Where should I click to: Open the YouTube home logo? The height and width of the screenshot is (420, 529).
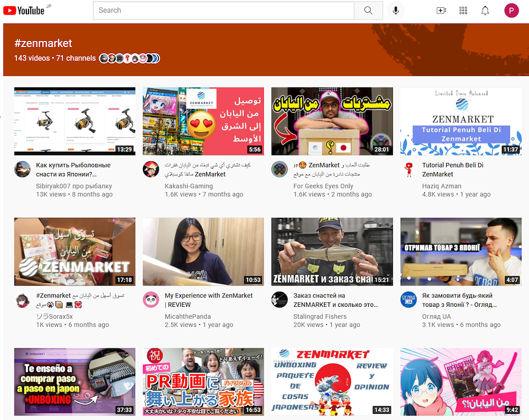[24, 11]
